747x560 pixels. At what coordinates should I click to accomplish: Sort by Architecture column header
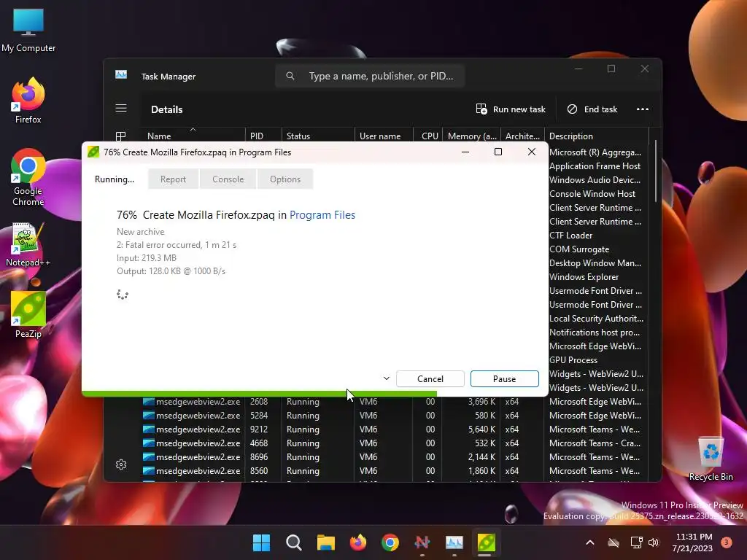coord(522,136)
